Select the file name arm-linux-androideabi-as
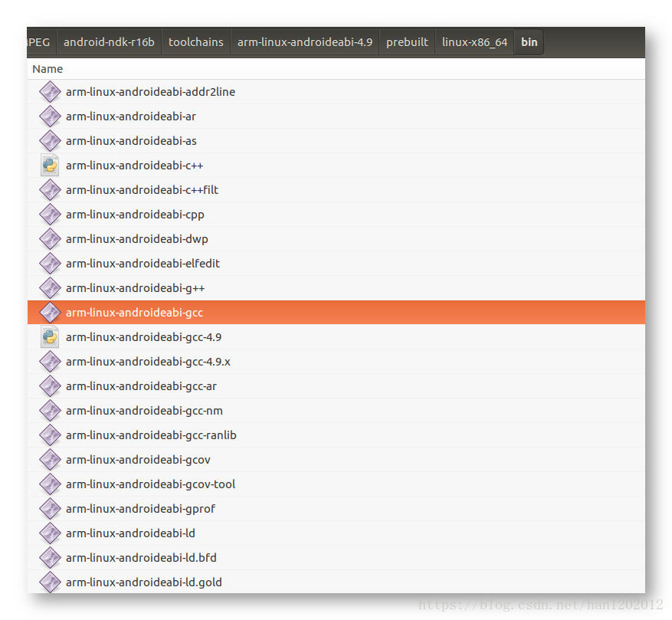The height and width of the screenshot is (620, 672). (x=131, y=141)
